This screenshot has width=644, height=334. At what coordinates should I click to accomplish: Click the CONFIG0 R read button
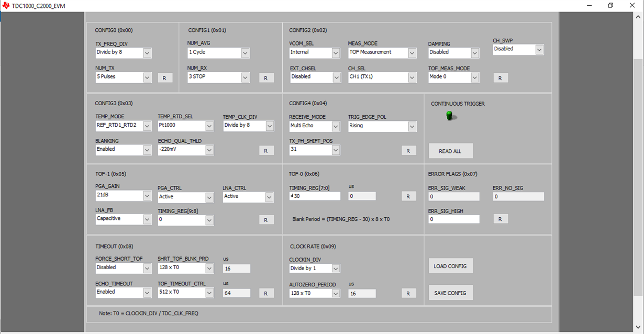coord(165,77)
